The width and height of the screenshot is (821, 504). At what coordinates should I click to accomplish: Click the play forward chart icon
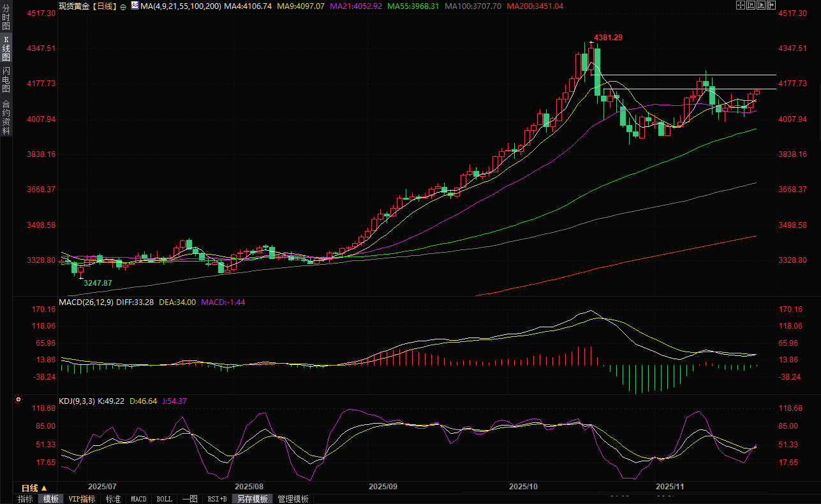click(x=762, y=5)
